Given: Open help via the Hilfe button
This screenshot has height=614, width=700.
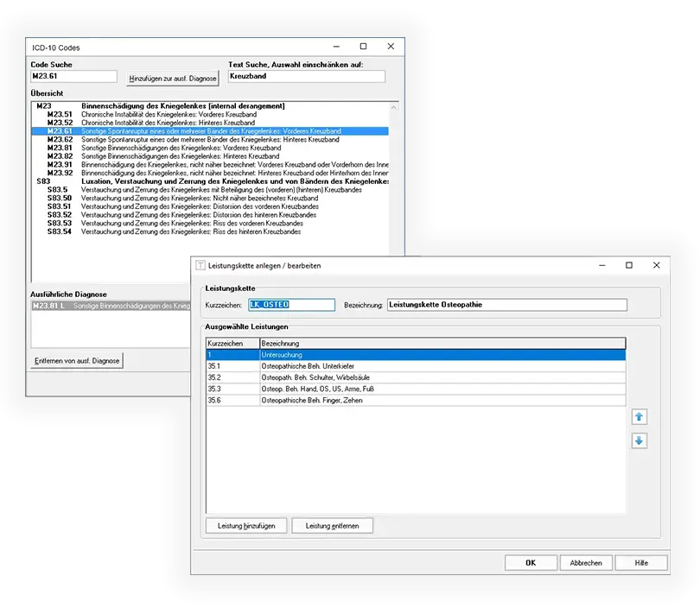Looking at the screenshot, I should (x=641, y=562).
